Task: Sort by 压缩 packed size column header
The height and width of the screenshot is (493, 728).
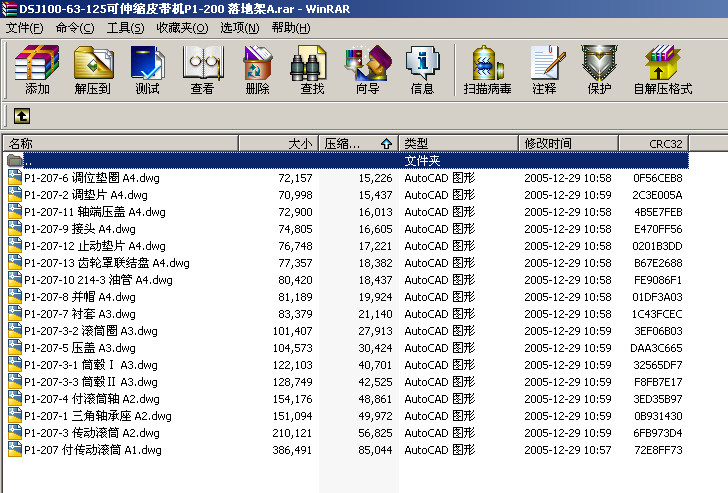Action: [x=358, y=143]
